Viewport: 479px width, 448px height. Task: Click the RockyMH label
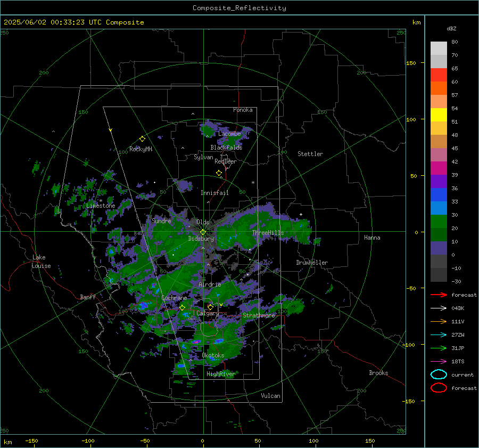tap(141, 149)
